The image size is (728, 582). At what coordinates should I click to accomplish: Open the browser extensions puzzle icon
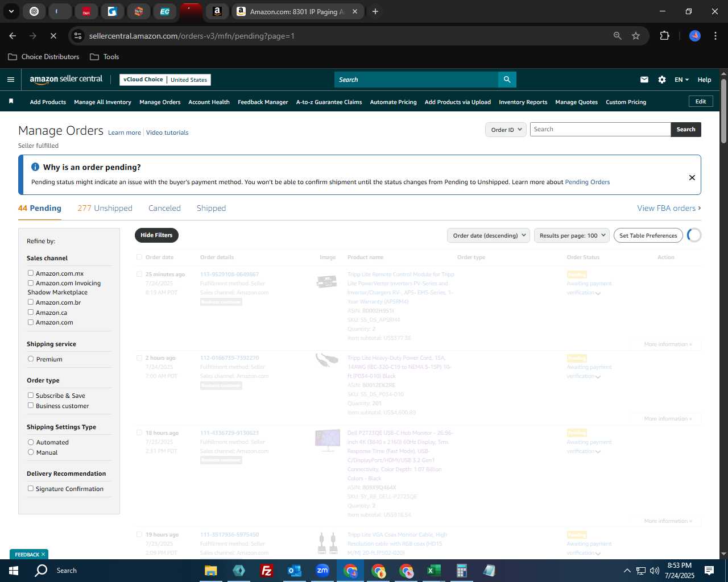(x=664, y=36)
